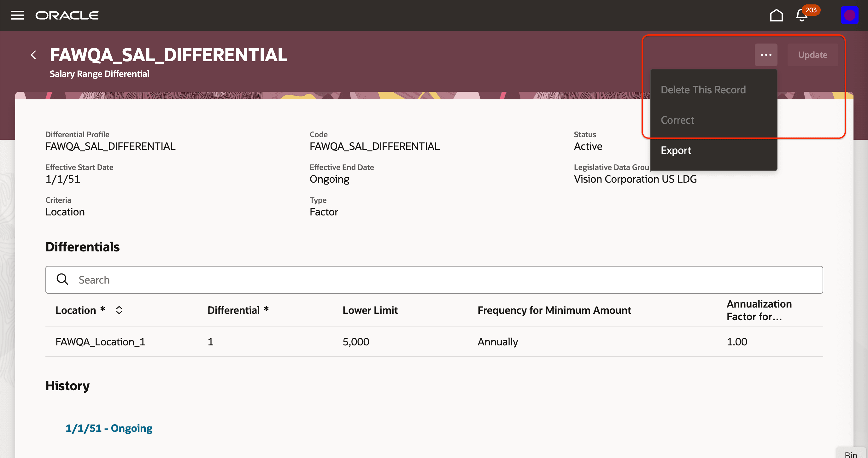Select the FAWQA_Location_1 row
The width and height of the screenshot is (868, 458).
tap(100, 341)
